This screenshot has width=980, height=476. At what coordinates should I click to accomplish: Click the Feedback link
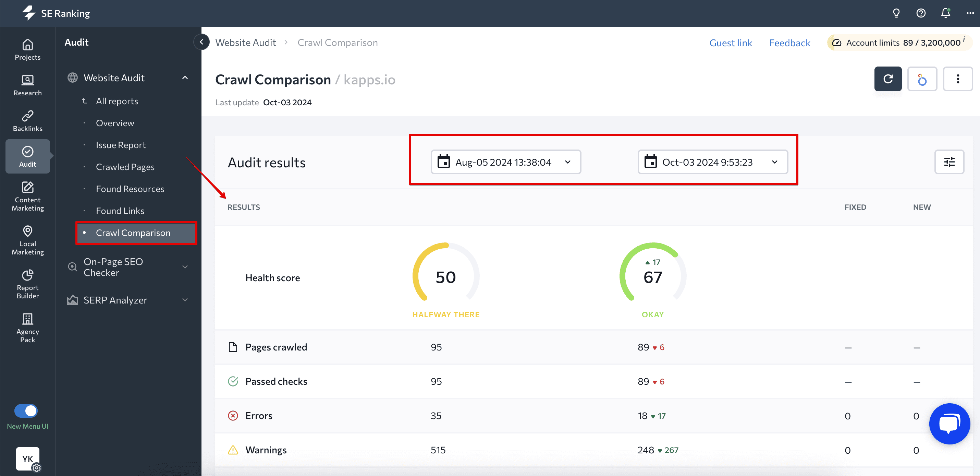pos(790,42)
